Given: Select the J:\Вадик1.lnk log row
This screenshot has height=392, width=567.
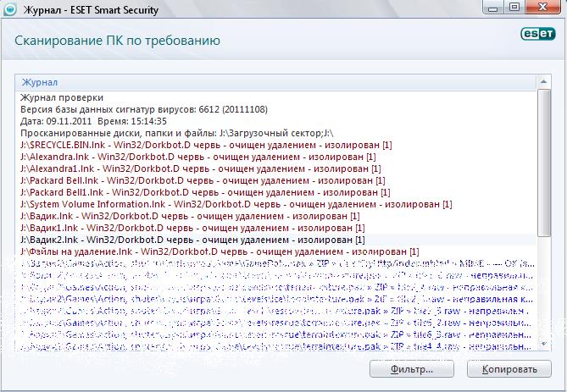Looking at the screenshot, I should coord(276,228).
